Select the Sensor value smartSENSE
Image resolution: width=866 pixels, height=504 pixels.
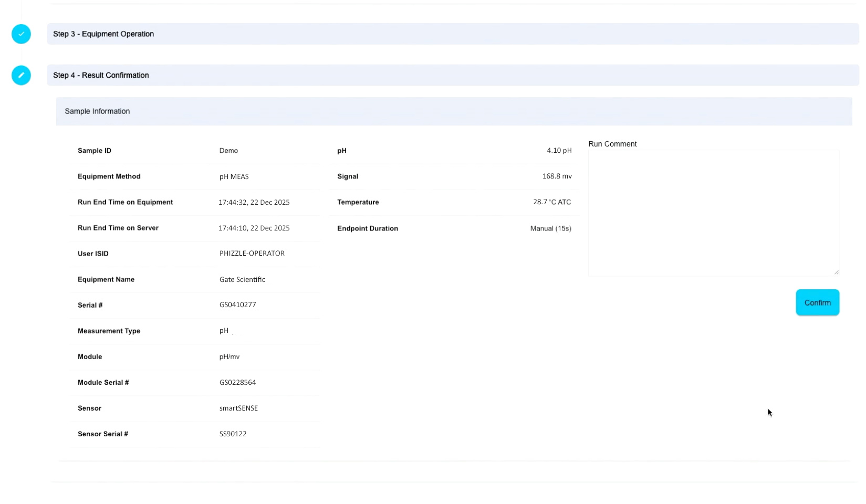(238, 408)
